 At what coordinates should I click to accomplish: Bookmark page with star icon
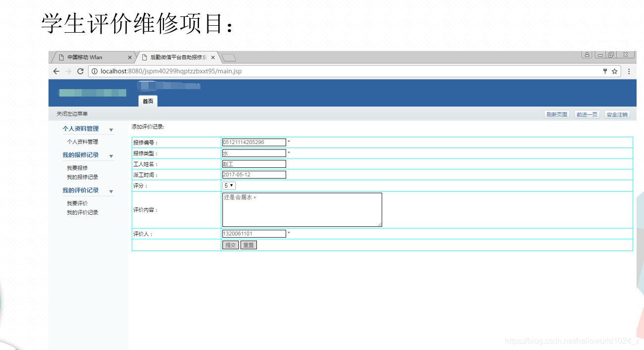[x=614, y=71]
